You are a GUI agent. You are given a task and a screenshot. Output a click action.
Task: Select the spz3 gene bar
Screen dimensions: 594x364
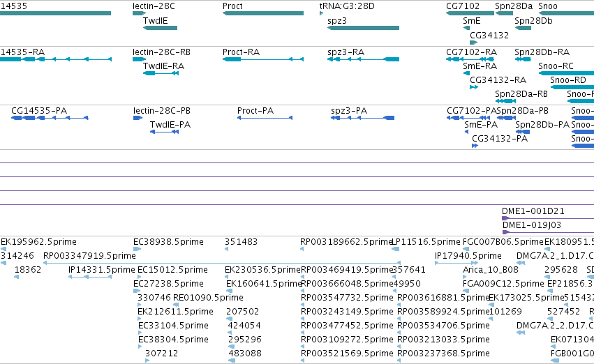[x=363, y=28]
